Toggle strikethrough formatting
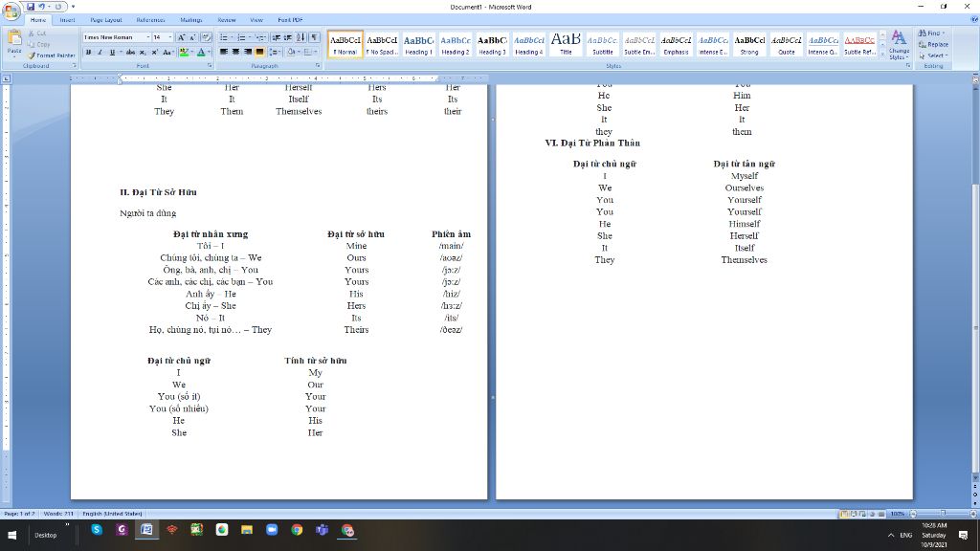Screen dimensions: 980x551 130,52
